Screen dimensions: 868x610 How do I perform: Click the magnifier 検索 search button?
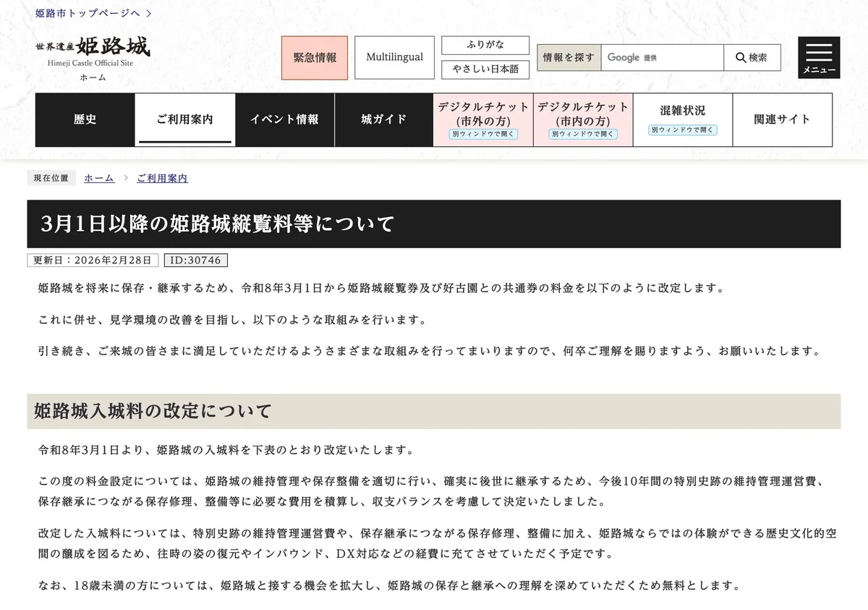tap(752, 58)
